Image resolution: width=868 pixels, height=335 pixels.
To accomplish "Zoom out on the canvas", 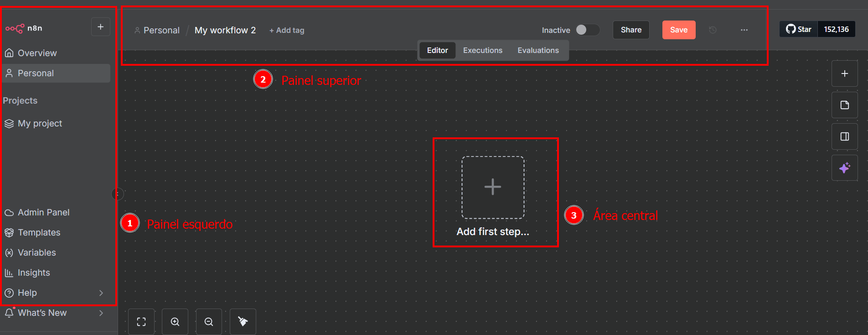I will point(209,322).
